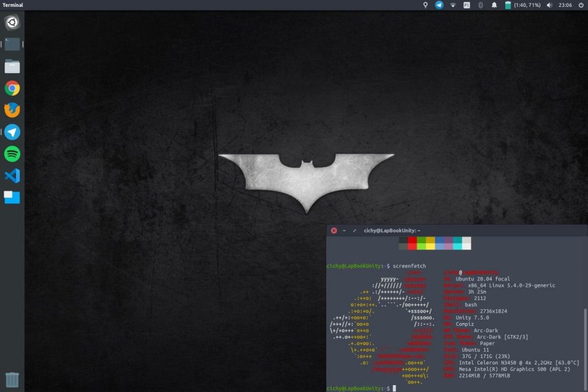The image size is (588, 392).
Task: Open Visual Studio Code from dock
Action: pyautogui.click(x=12, y=176)
